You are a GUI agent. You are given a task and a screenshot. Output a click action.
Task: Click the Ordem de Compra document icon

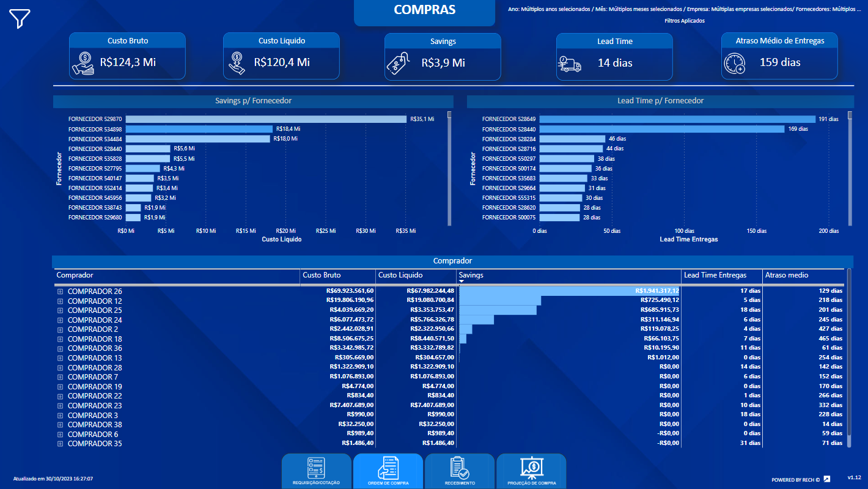388,468
